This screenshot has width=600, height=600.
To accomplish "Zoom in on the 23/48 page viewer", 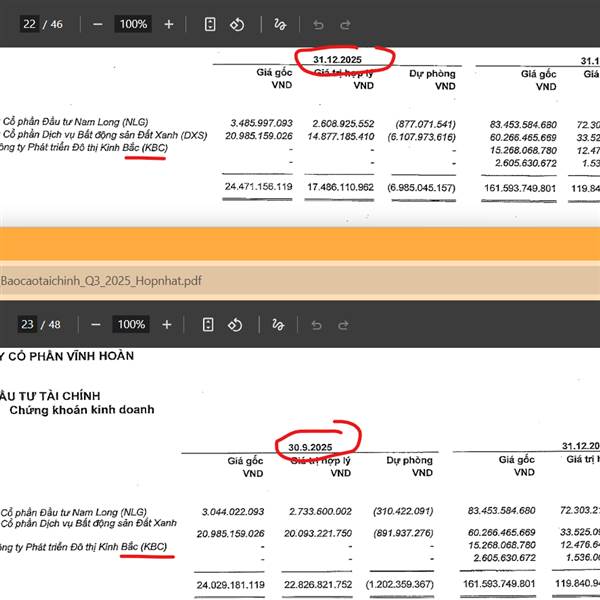I will (168, 324).
